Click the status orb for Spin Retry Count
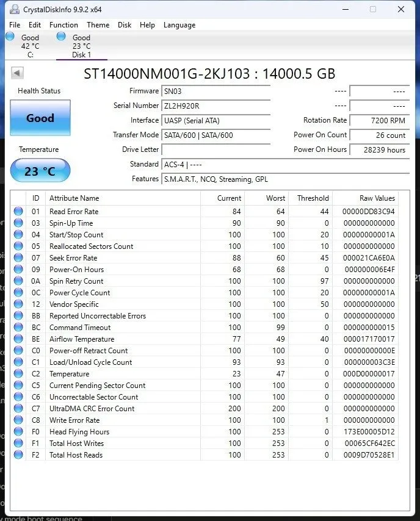 pyautogui.click(x=18, y=281)
